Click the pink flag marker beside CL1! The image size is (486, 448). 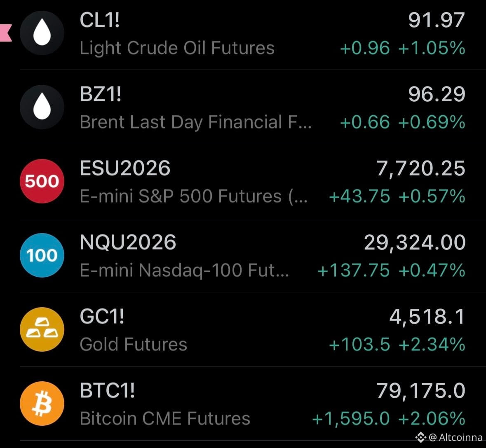6,33
